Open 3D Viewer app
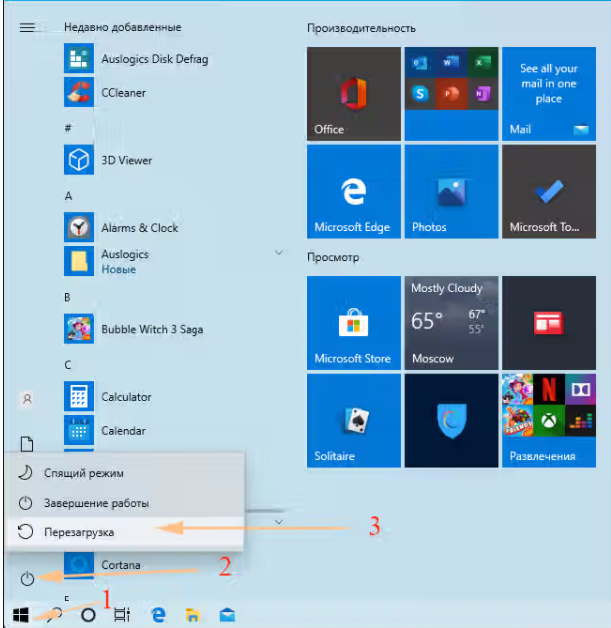The image size is (611, 628). click(x=126, y=160)
